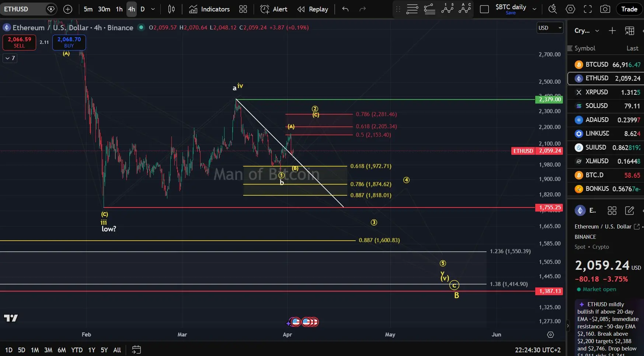Image resolution: width=644 pixels, height=356 pixels.
Task: Select XLMUSD in the watchlist
Action: [605, 161]
